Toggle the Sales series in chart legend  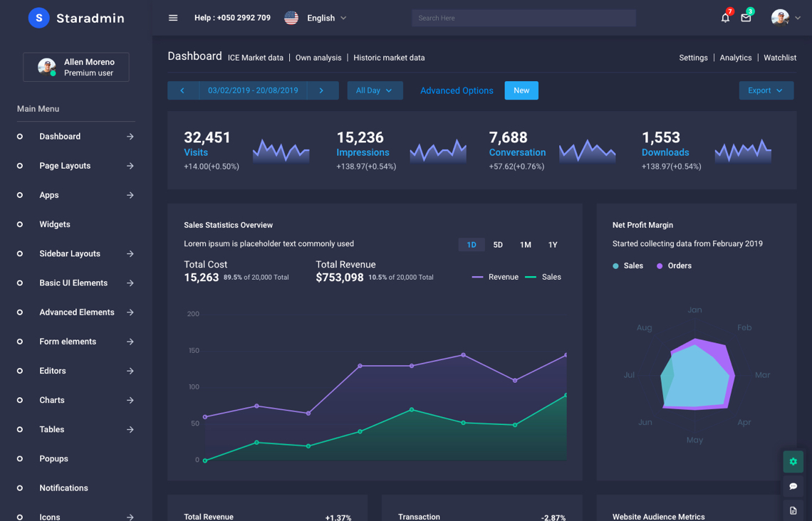[543, 277]
